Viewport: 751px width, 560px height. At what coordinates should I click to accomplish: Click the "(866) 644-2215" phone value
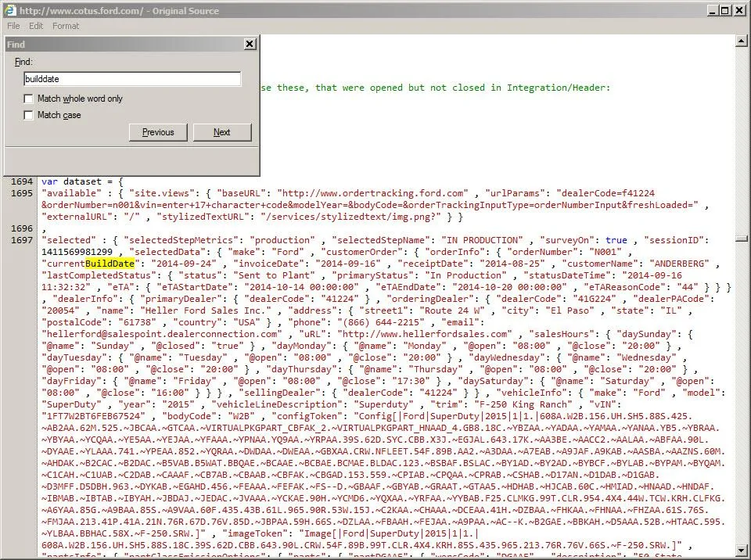click(x=381, y=322)
